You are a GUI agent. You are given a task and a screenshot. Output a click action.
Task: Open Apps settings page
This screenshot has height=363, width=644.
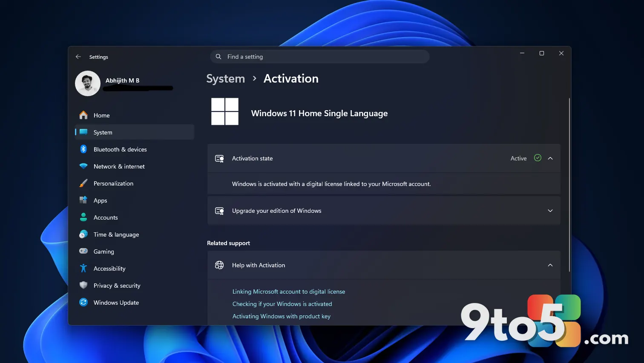[x=135, y=200]
